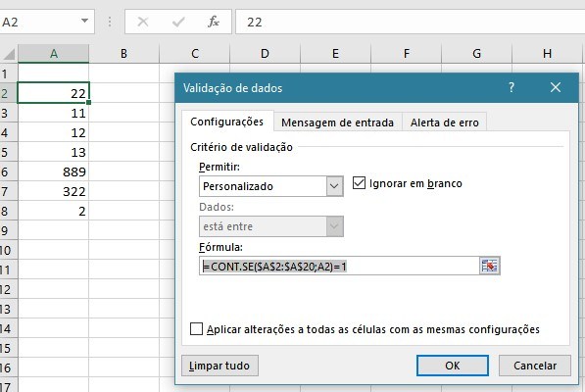Image resolution: width=585 pixels, height=392 pixels.
Task: Click the Select All corner triangle
Action: pyautogui.click(x=9, y=54)
